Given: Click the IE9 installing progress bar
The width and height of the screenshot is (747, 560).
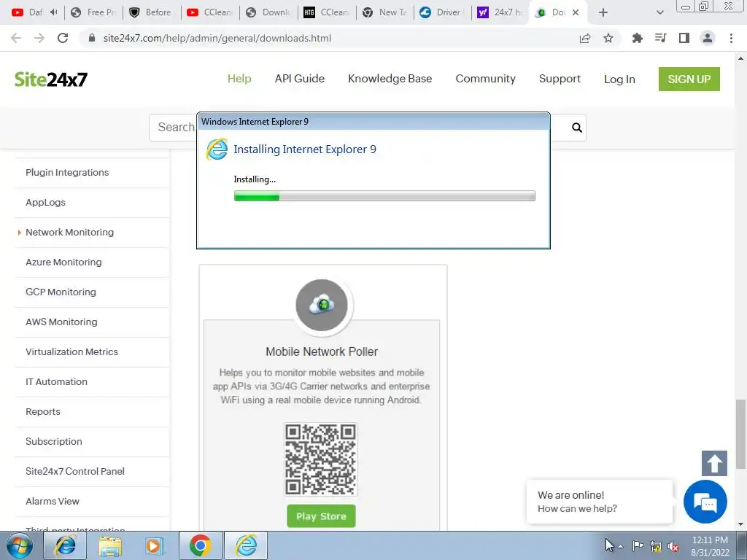Looking at the screenshot, I should coord(384,195).
